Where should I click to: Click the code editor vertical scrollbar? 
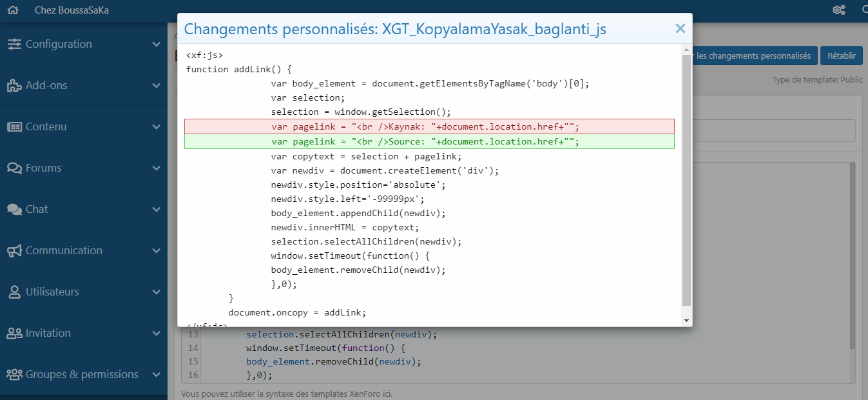(x=853, y=258)
